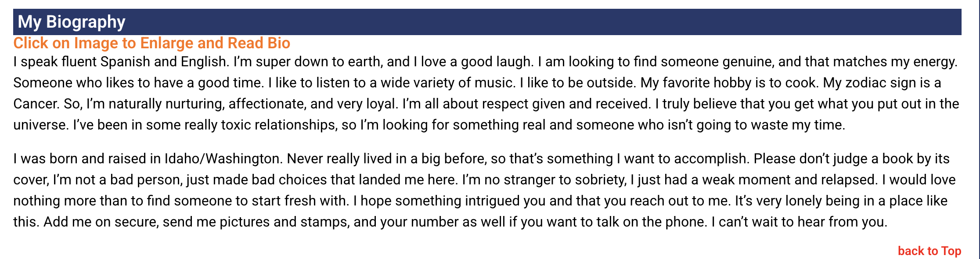Click the My Biography header bar
This screenshot has height=259, width=980.
click(487, 22)
